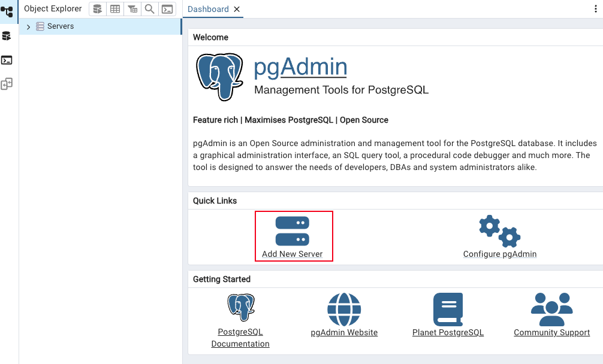Screen dimensions: 603x364
Task: Click the 'Management Tools for PostgreSQL' tagline
Action: pyautogui.click(x=342, y=90)
